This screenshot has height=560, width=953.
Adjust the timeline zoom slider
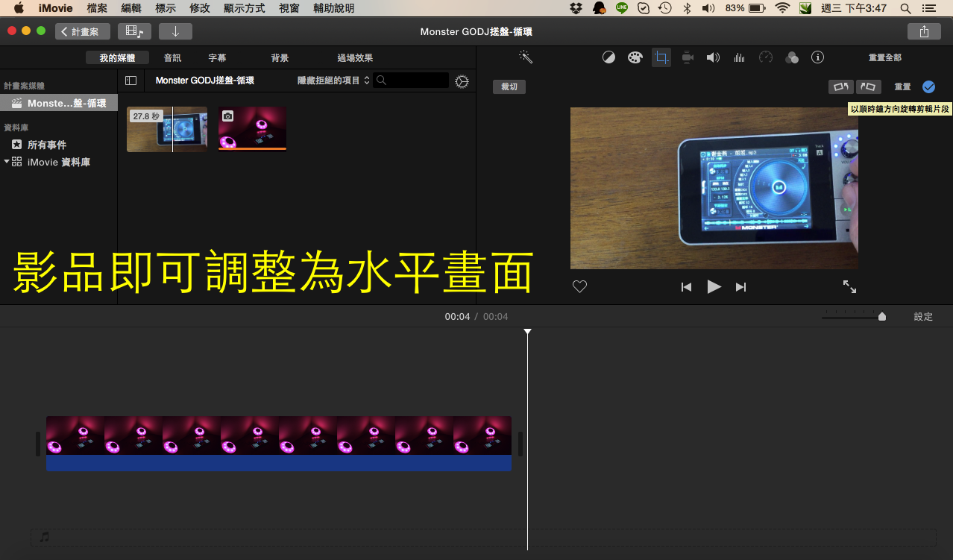pos(882,316)
